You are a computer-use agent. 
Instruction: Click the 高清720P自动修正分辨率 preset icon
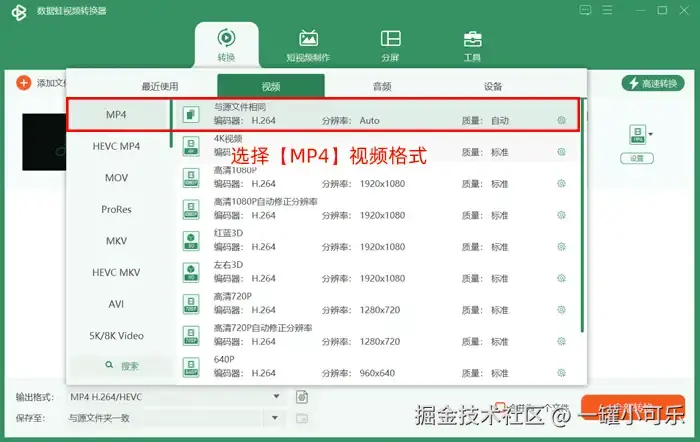click(x=191, y=336)
